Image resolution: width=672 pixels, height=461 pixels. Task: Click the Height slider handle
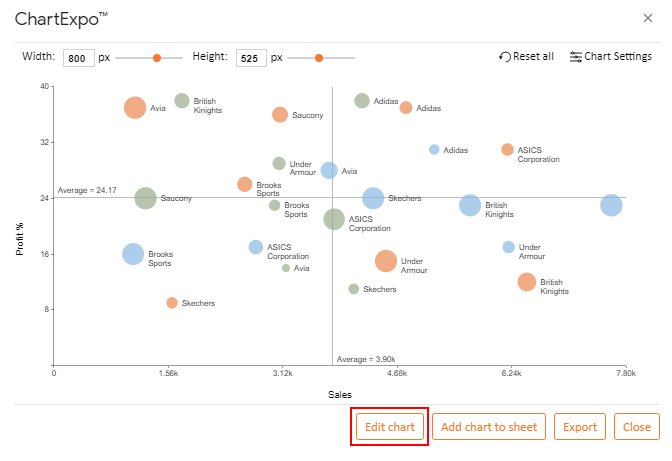click(x=318, y=58)
